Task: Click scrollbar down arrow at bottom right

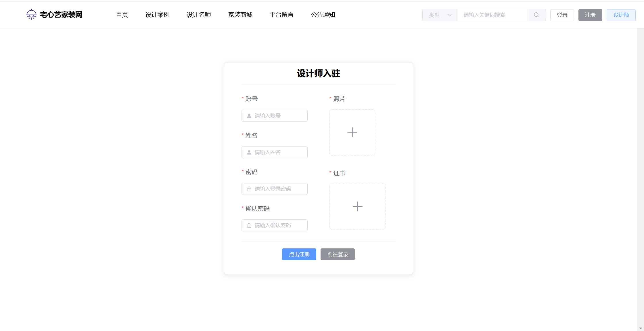Action: (x=641, y=328)
